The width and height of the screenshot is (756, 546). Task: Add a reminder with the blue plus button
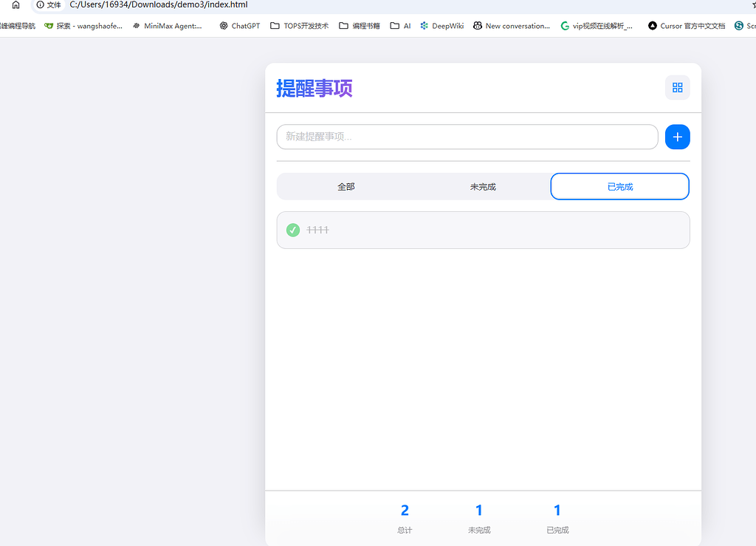pos(678,137)
